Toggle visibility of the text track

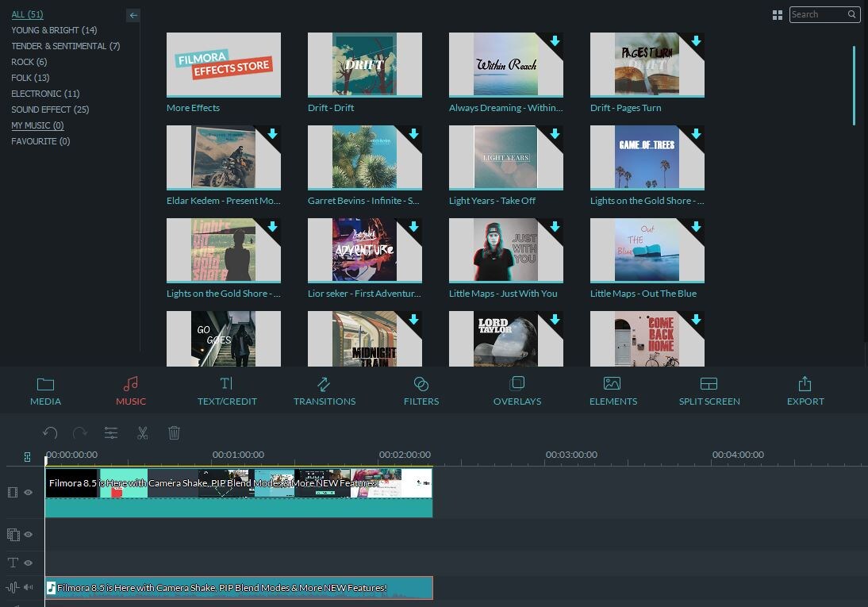click(28, 563)
